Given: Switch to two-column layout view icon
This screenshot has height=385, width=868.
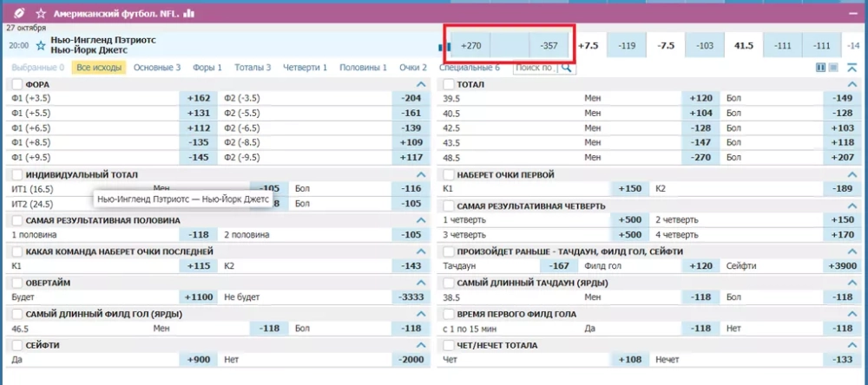Looking at the screenshot, I should point(820,68).
